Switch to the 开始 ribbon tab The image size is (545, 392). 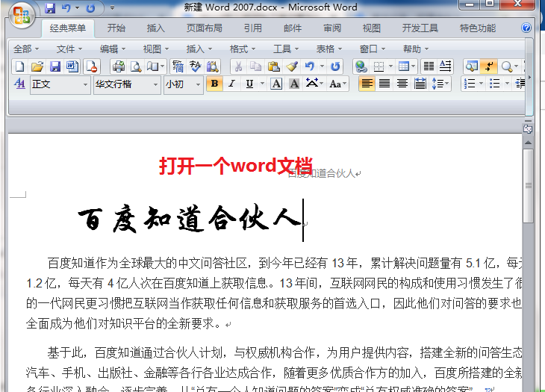[116, 28]
